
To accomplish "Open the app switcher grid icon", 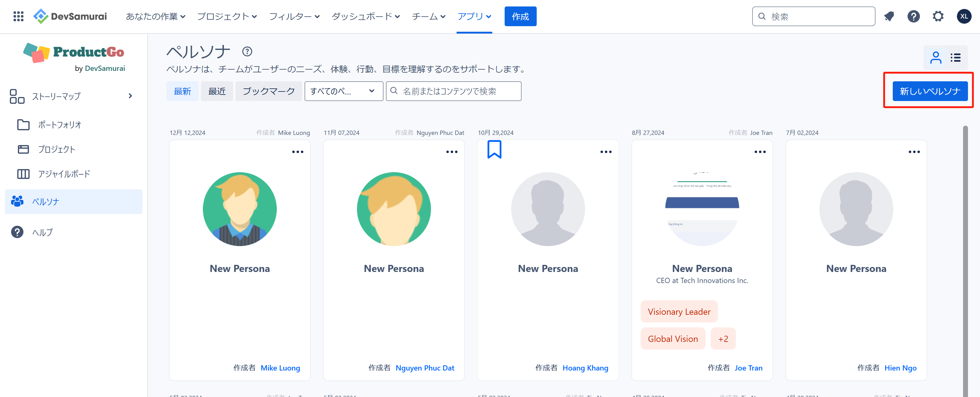I will point(18,16).
